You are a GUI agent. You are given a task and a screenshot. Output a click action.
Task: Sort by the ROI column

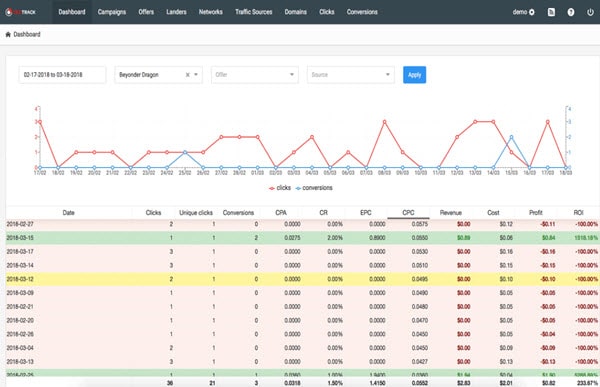pyautogui.click(x=578, y=213)
